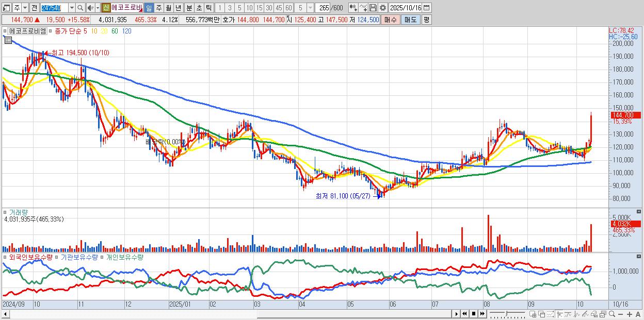Screen dimensions: 644x320
Task: Click the scrollbar left arrow at bottom-left
Action: pyautogui.click(x=5, y=314)
